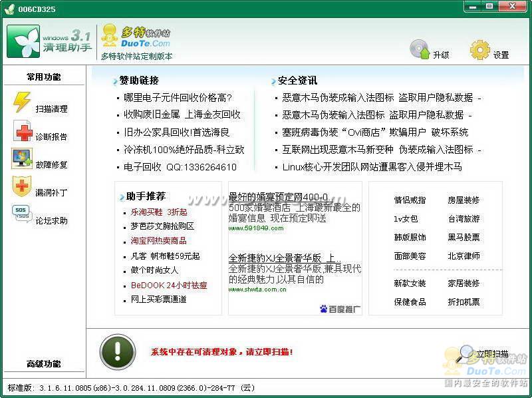Click 韩版服饰 keyword link
532x398 pixels.
click(410, 237)
